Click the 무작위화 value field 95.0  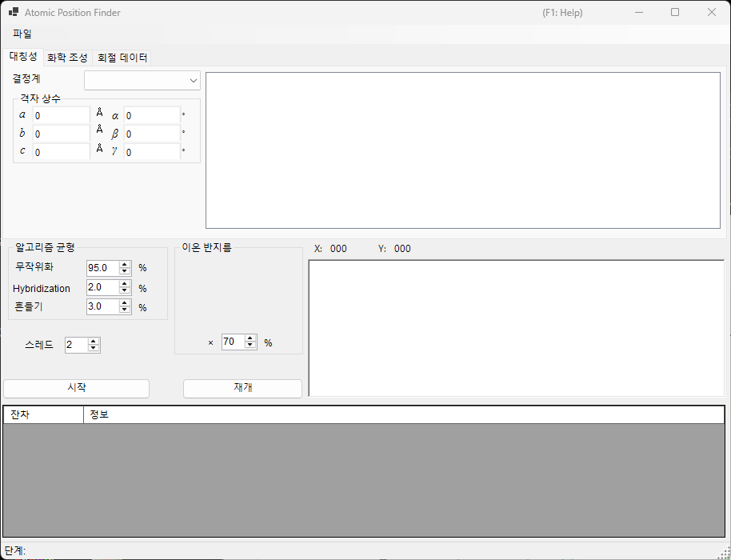103,268
